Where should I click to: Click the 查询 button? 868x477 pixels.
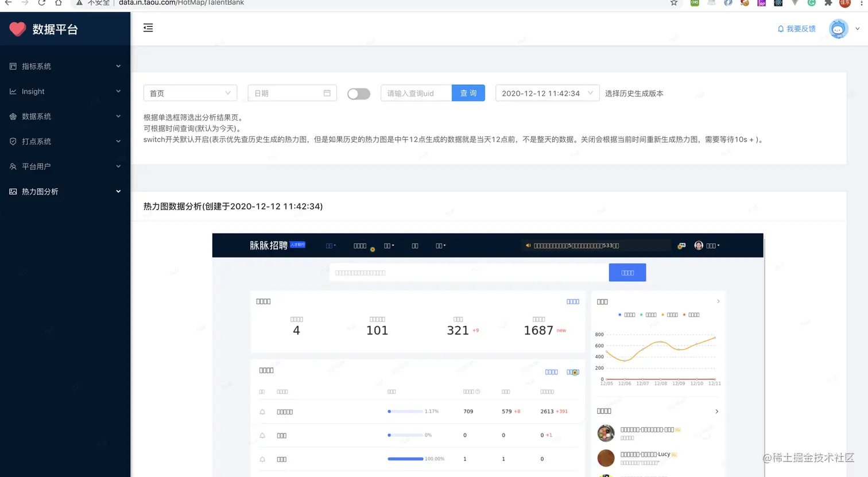[468, 93]
